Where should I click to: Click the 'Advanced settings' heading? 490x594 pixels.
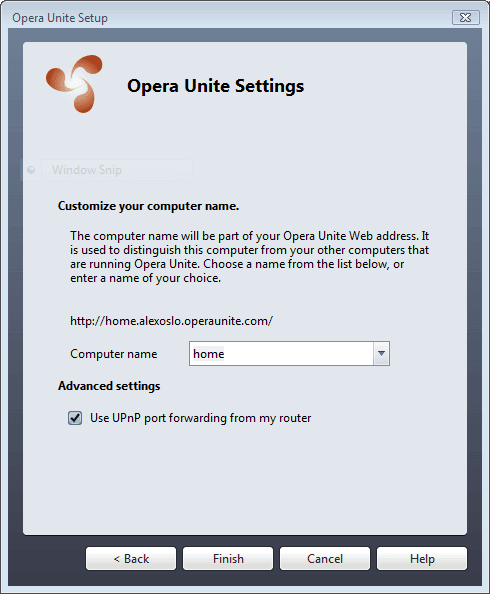pos(109,386)
